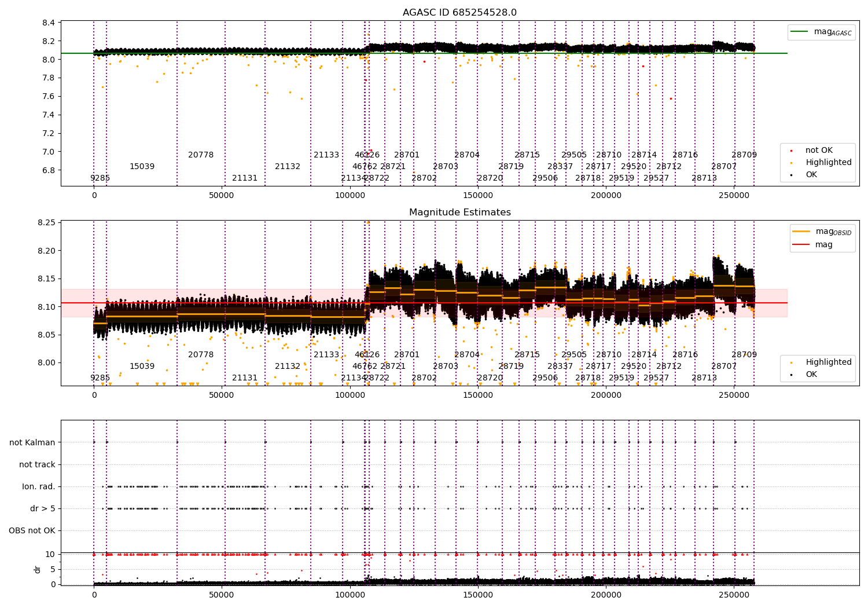Click the 7.0 y-axis tick label
Viewport: 868px width, 608px height.
[49, 152]
